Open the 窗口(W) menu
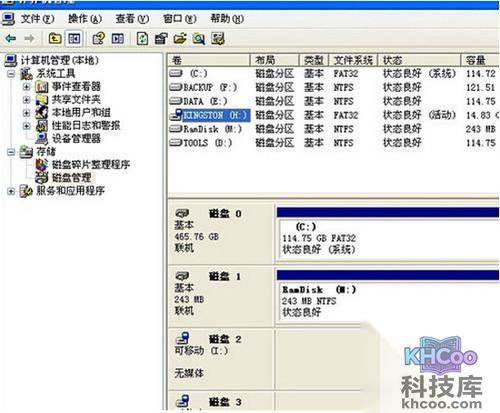The width and height of the screenshot is (500, 413). [x=180, y=19]
